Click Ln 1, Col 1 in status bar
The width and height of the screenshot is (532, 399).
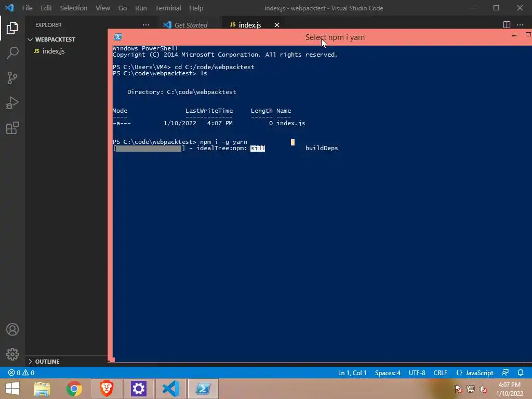(352, 373)
